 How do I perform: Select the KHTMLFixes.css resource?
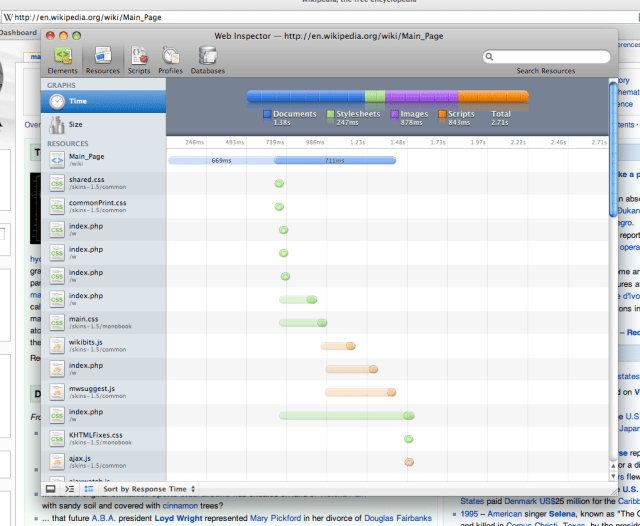[103, 439]
